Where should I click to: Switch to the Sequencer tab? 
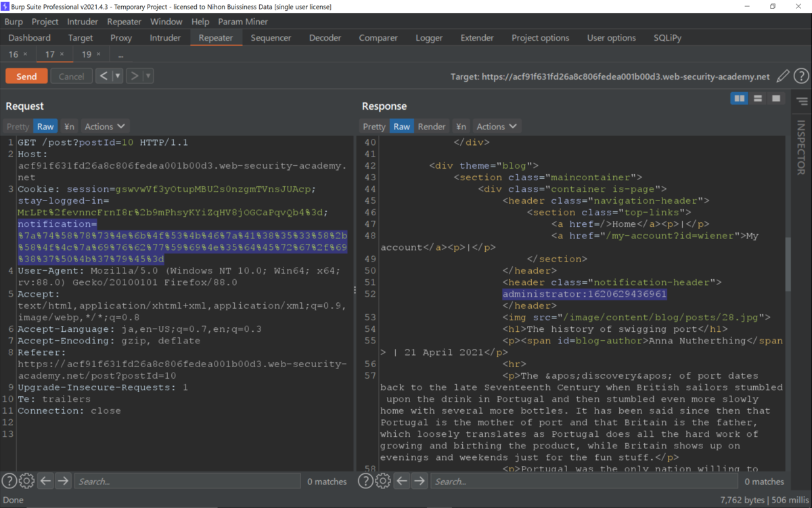pos(271,38)
